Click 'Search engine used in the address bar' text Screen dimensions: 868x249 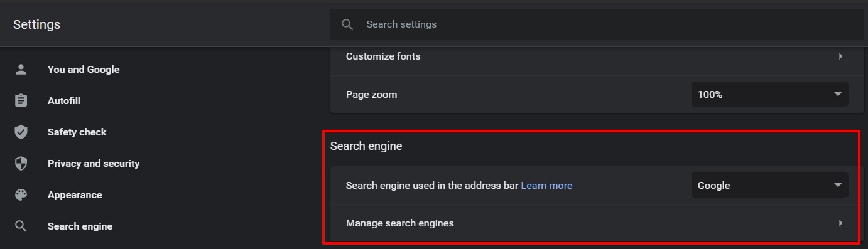tap(432, 185)
